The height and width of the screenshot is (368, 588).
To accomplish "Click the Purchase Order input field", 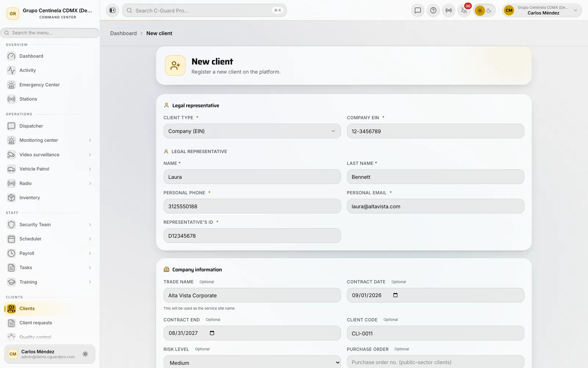I will pyautogui.click(x=435, y=362).
